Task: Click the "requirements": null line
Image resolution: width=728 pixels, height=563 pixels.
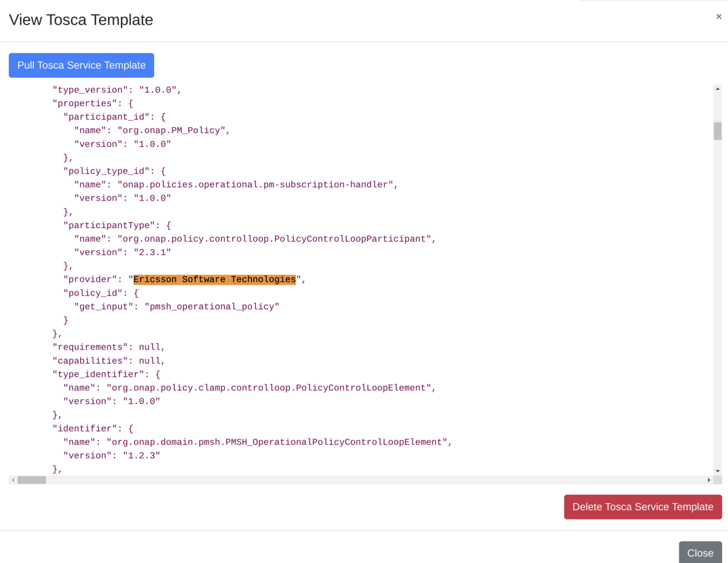Action: click(109, 347)
